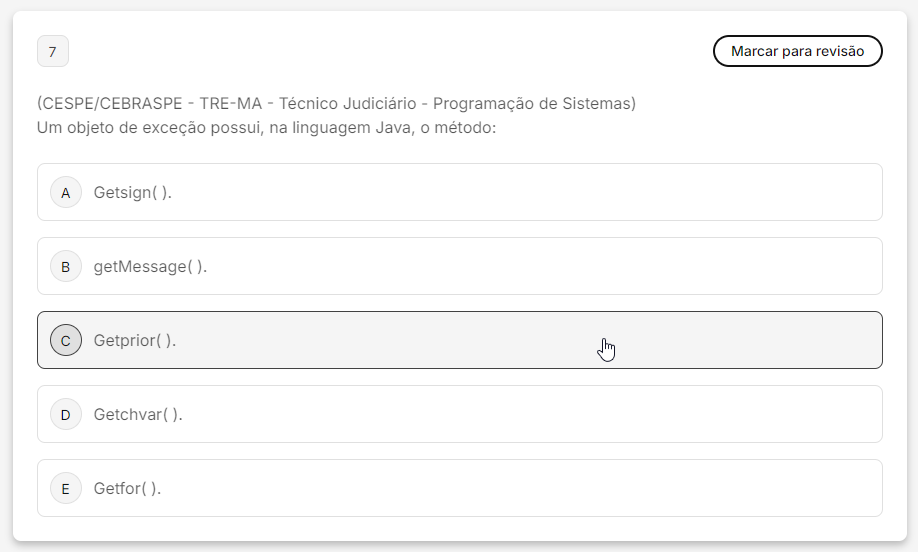Viewport: 918px width, 552px height.
Task: Click the word revisão on the review button
Action: [x=840, y=51]
